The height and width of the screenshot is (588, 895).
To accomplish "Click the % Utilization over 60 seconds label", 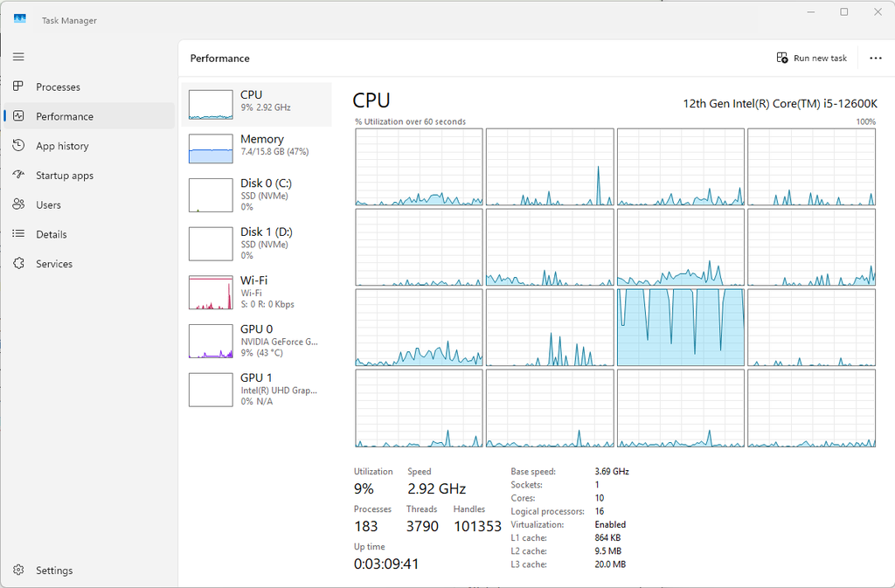I will coord(410,121).
